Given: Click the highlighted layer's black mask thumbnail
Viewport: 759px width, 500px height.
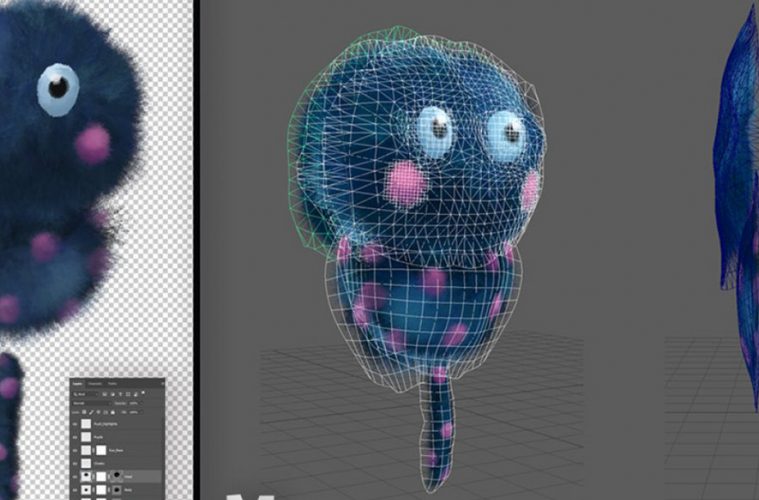Looking at the screenshot, I should pyautogui.click(x=116, y=476).
